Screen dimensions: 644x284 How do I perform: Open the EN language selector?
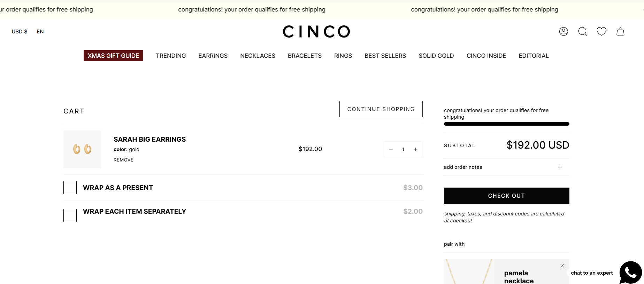(40, 32)
